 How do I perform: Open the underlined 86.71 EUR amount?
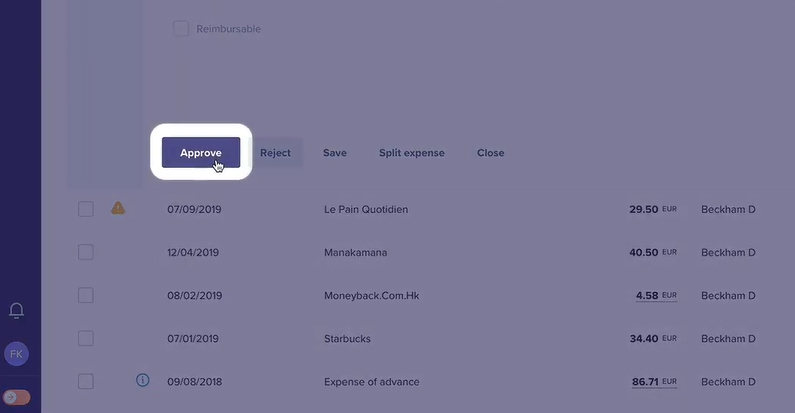coord(654,382)
